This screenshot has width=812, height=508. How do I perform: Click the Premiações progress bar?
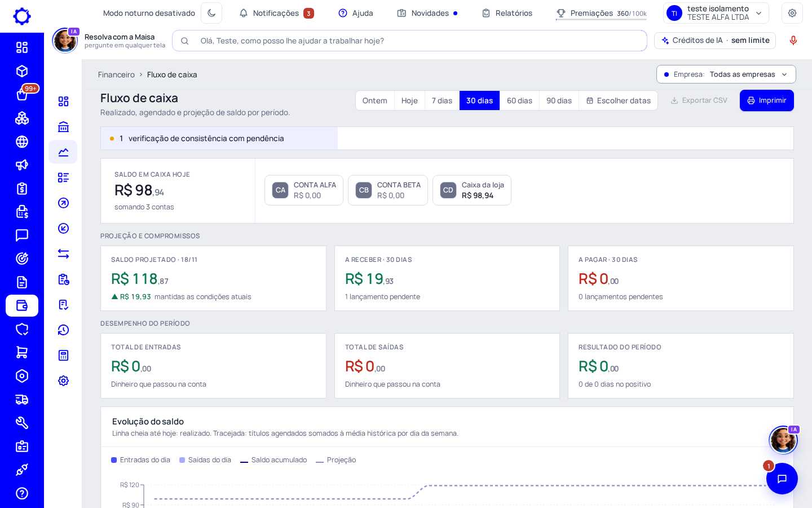point(601,20)
